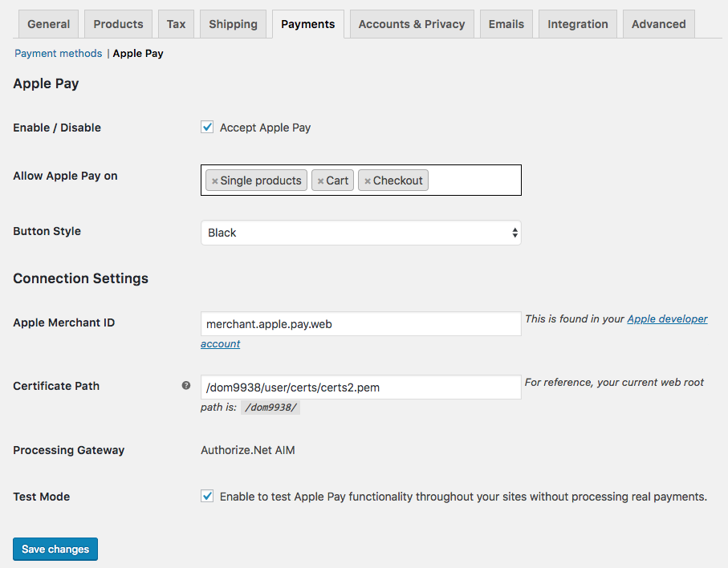Image resolution: width=728 pixels, height=568 pixels.
Task: Go to the Tax tab
Action: point(176,24)
